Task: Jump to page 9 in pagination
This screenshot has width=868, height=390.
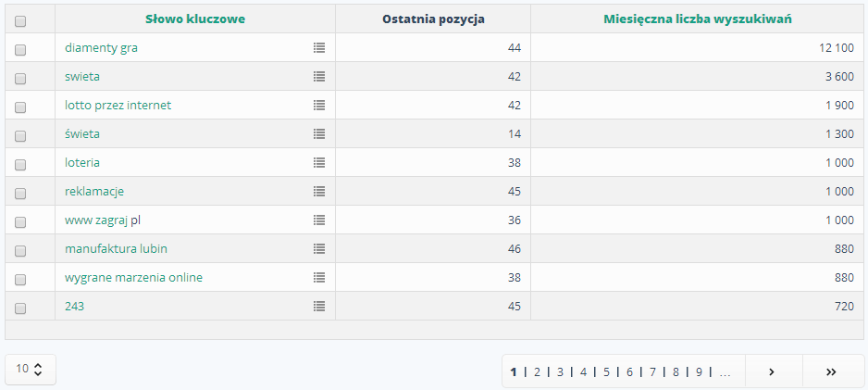Action: tap(700, 371)
